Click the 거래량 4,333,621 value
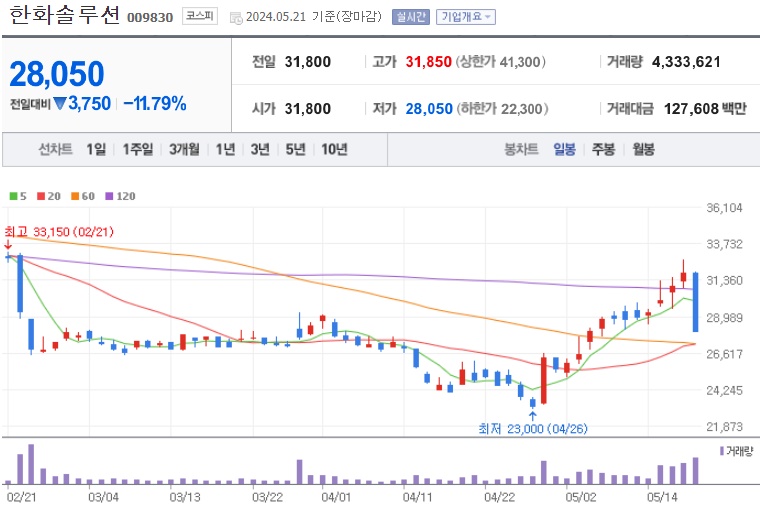The width and height of the screenshot is (760, 508). tap(686, 62)
